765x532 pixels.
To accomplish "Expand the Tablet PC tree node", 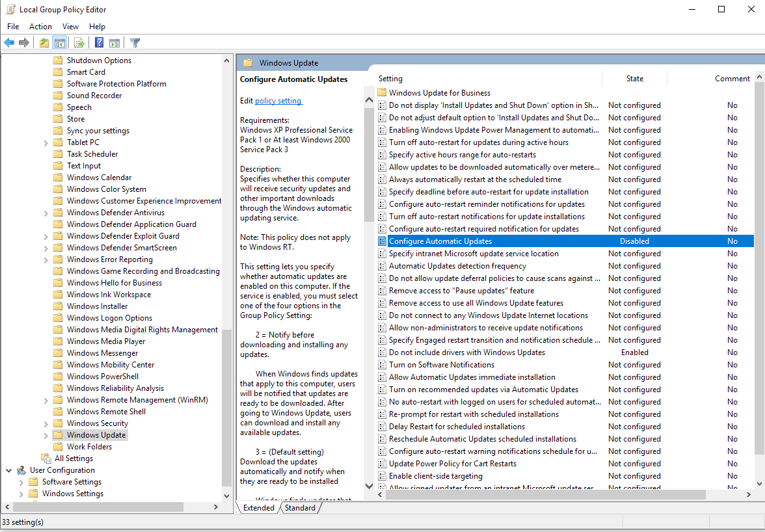I will 46,143.
